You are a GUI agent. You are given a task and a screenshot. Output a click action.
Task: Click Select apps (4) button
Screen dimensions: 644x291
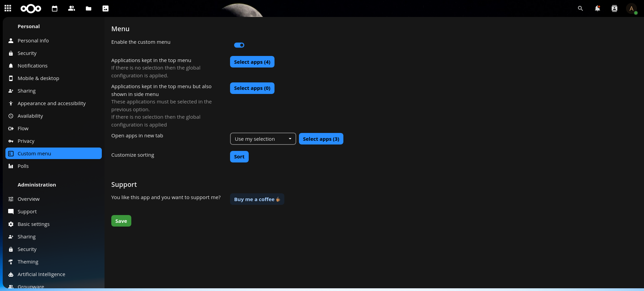(252, 62)
